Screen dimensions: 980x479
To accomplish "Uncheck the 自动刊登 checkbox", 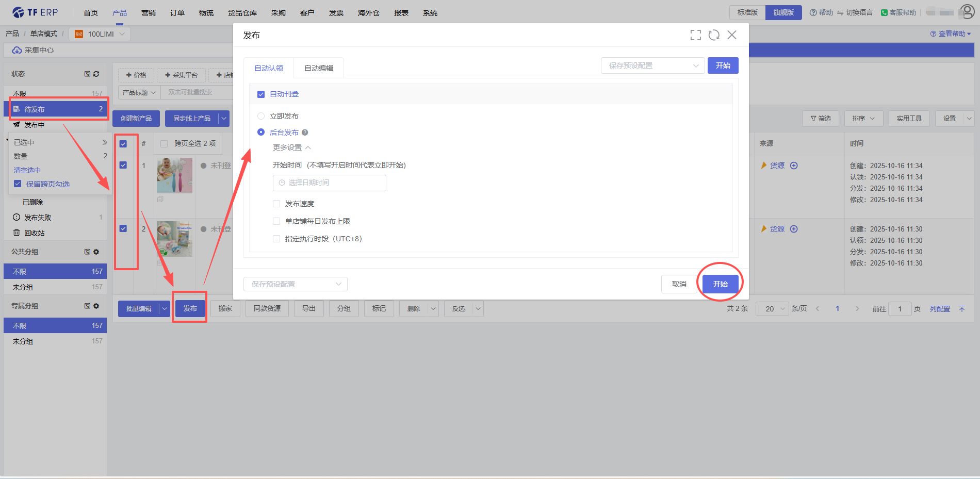I will [x=261, y=94].
